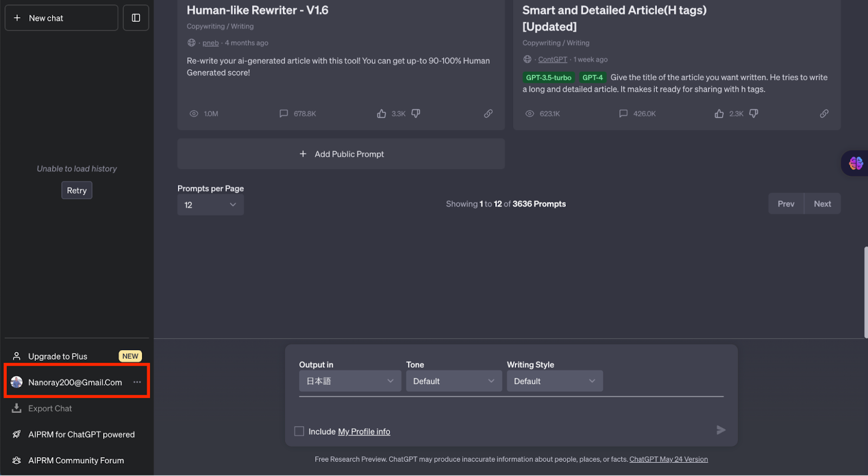Click globe icon beside ContGPT
Screen dimensions: 868x476
tap(527, 60)
